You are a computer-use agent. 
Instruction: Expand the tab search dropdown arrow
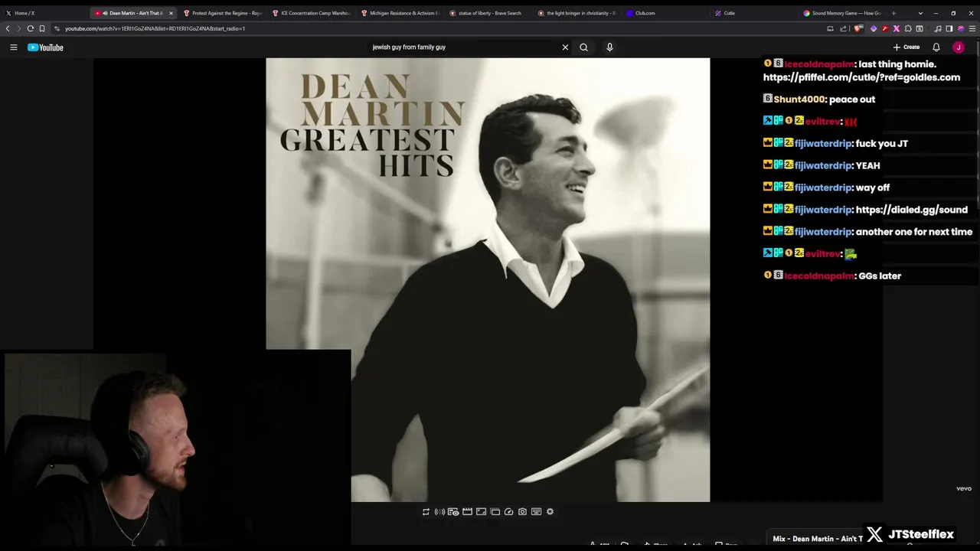(920, 13)
